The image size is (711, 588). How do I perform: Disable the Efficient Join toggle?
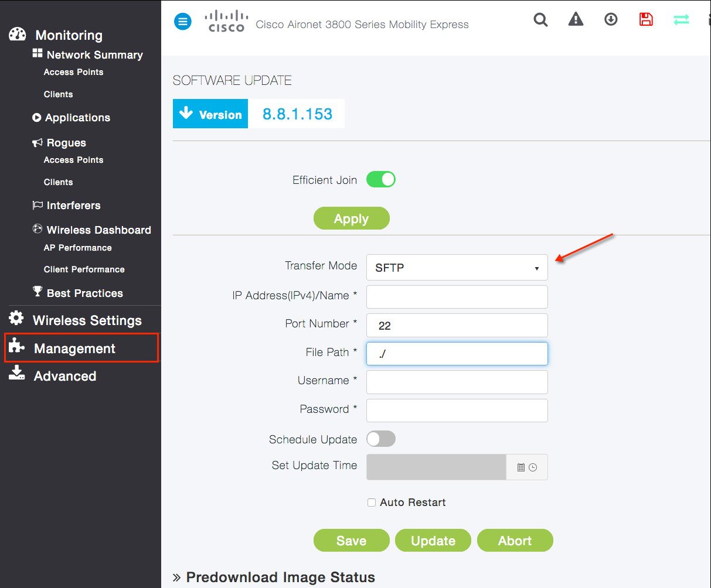click(x=381, y=179)
